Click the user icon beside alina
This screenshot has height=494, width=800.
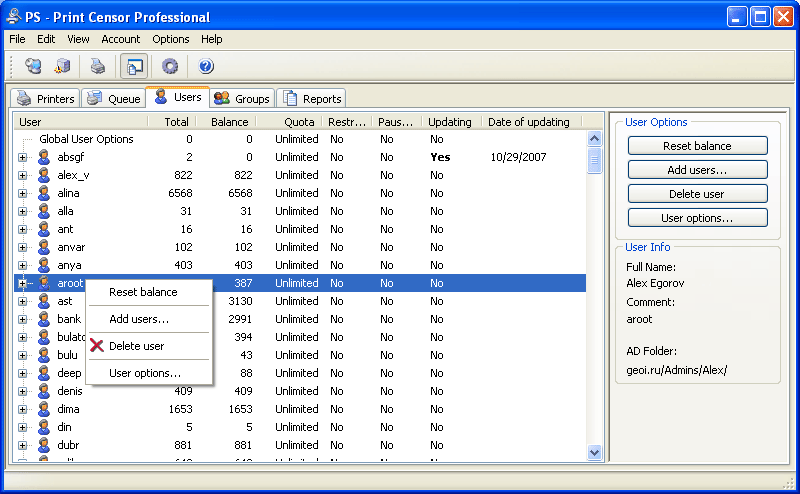44,193
